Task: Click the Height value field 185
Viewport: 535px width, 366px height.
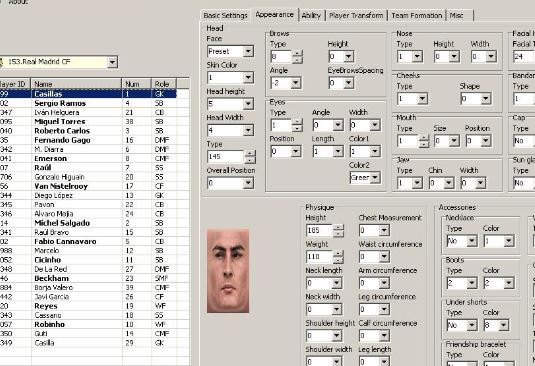Action: coord(320,231)
